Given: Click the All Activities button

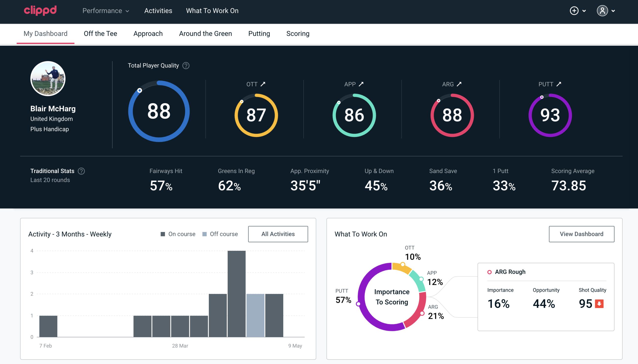Looking at the screenshot, I should 278,234.
